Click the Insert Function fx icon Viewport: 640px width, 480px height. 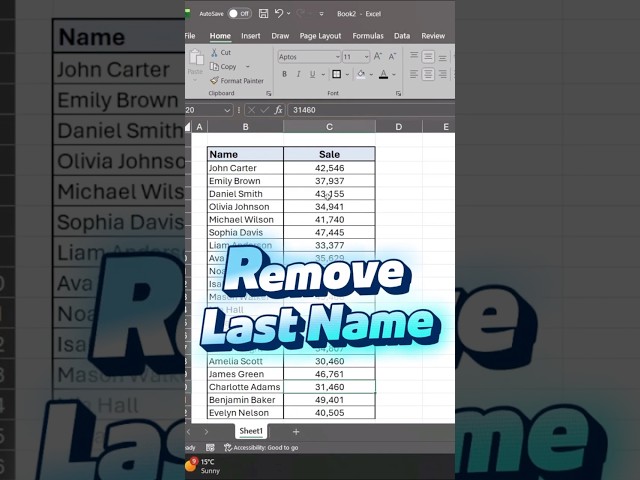point(278,110)
